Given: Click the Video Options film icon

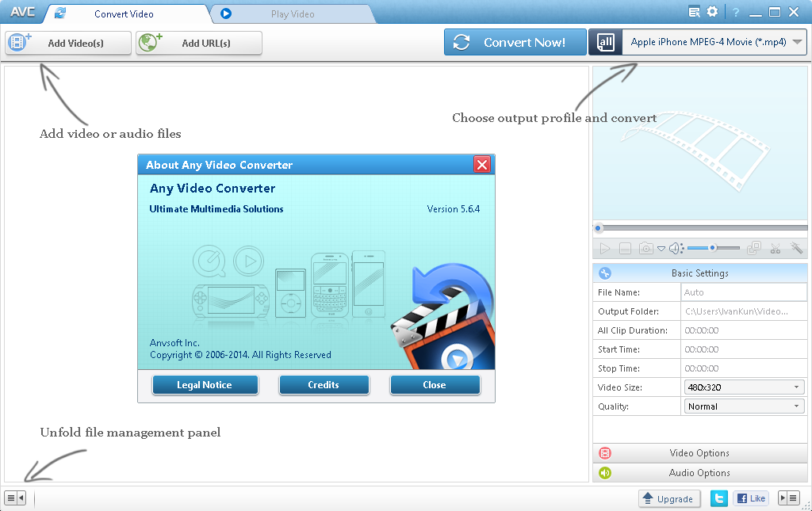Looking at the screenshot, I should click(x=605, y=453).
